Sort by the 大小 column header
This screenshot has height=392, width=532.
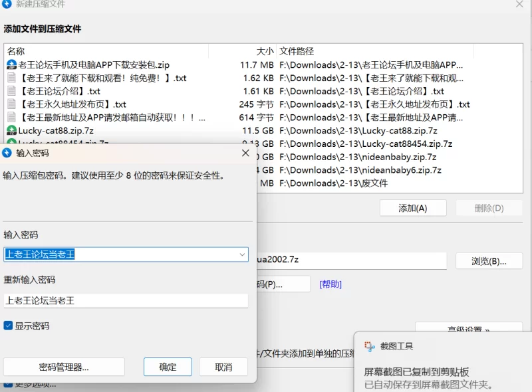point(243,51)
